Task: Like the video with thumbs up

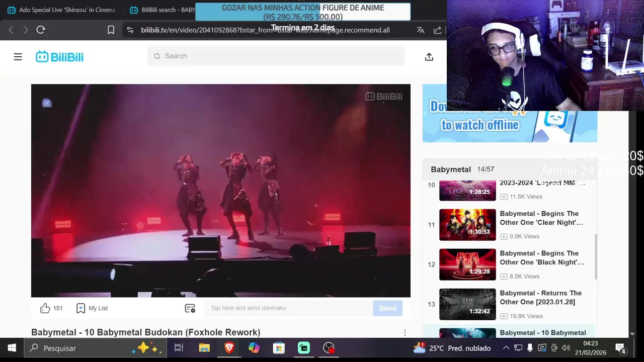Action: tap(45, 308)
